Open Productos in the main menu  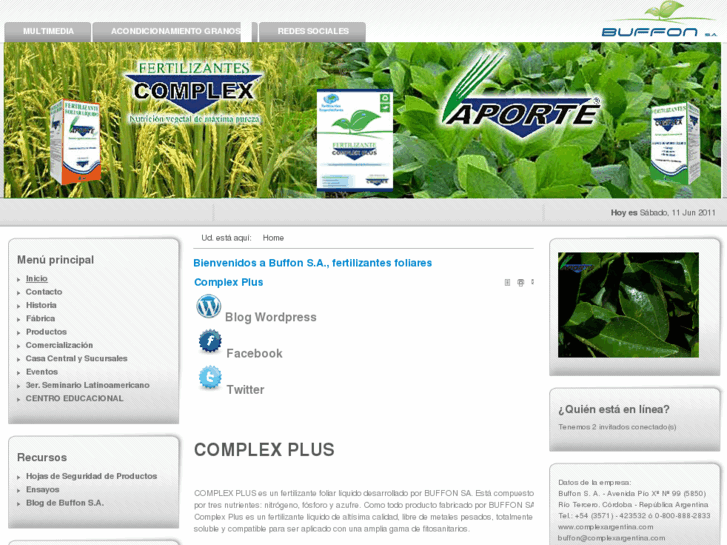click(46, 332)
